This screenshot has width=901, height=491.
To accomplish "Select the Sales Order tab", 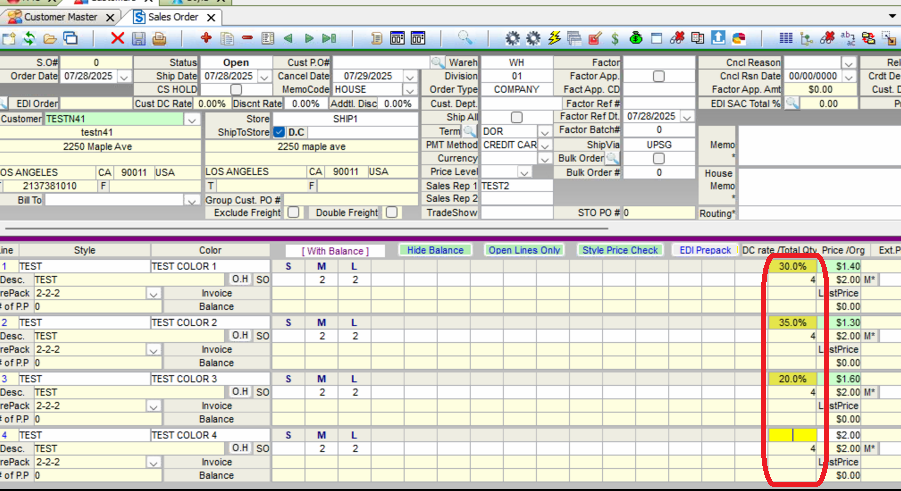I will (175, 17).
